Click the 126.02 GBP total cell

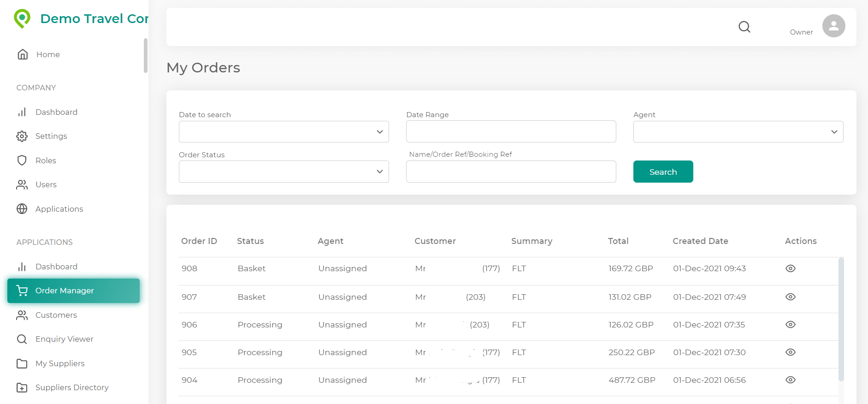click(x=631, y=325)
